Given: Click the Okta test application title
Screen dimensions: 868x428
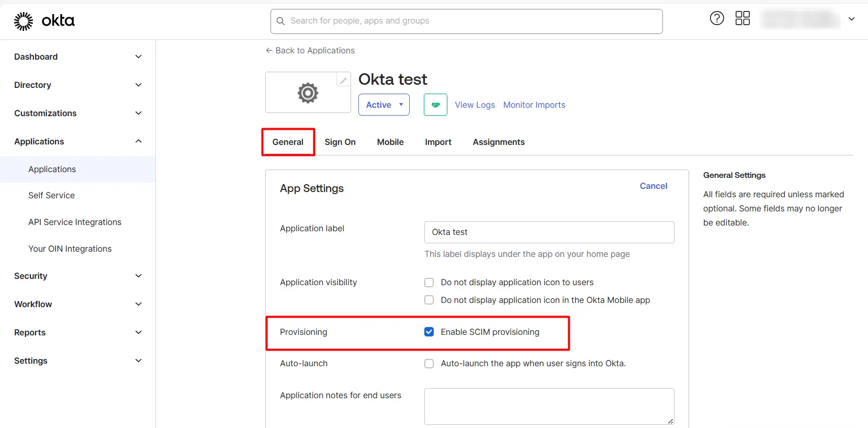Looking at the screenshot, I should click(392, 79).
